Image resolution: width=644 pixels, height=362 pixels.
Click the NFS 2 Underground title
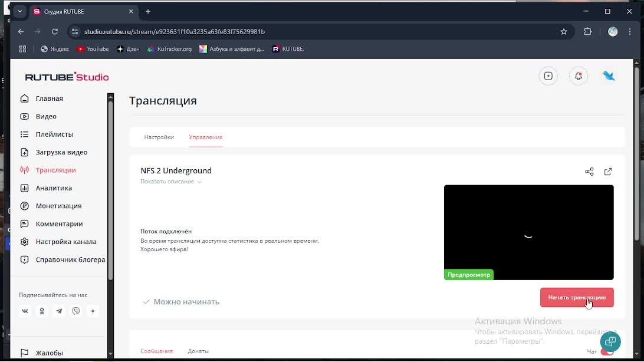176,171
